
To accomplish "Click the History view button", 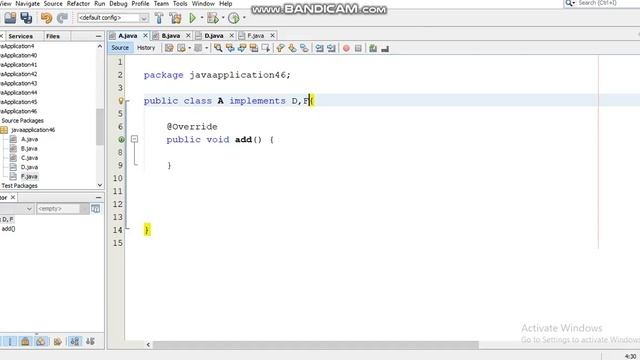I will pyautogui.click(x=146, y=48).
